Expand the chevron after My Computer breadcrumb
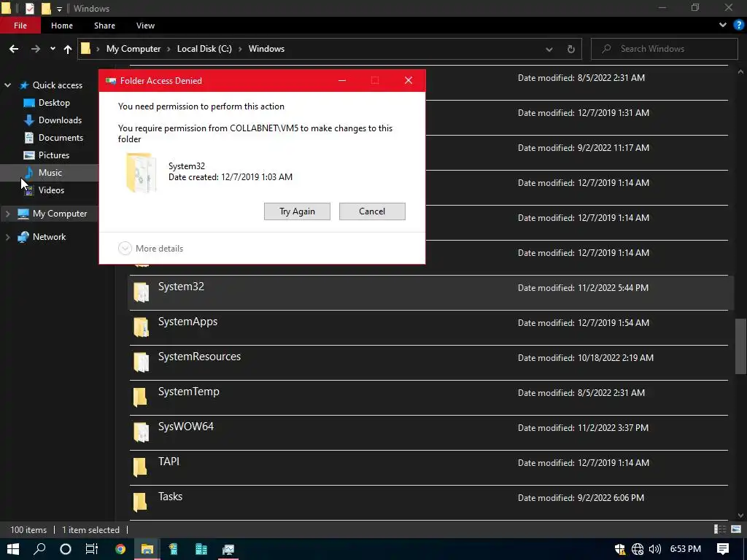 pos(169,49)
